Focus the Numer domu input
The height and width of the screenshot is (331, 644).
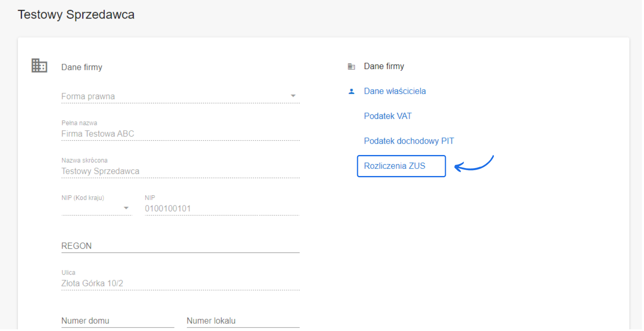[117, 321]
